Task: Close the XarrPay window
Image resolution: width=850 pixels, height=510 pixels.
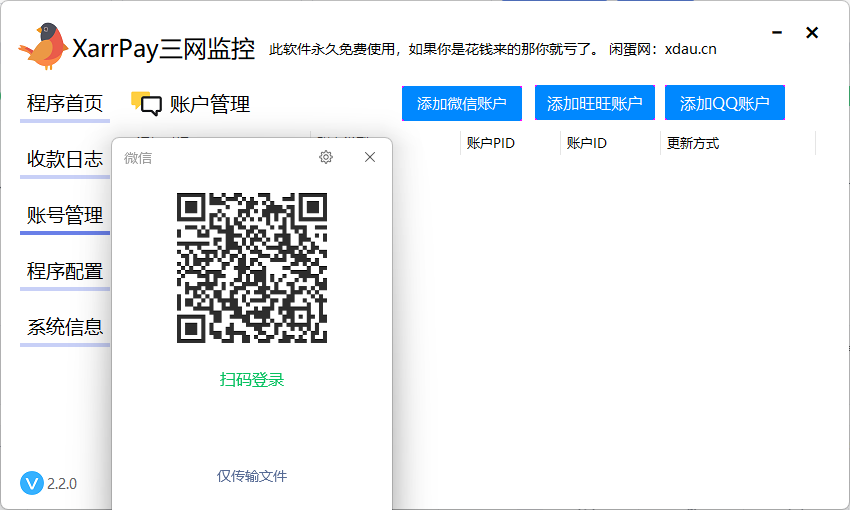Action: pos(812,33)
